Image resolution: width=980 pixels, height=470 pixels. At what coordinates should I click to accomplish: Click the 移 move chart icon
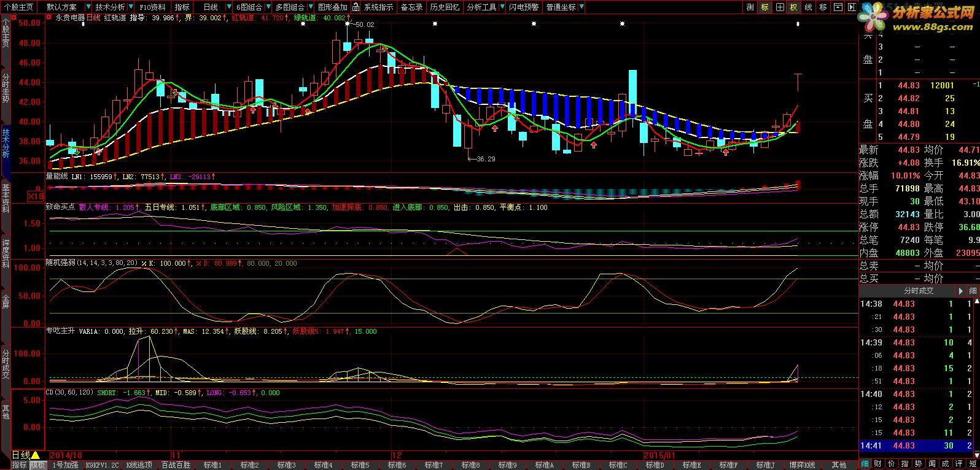823,7
